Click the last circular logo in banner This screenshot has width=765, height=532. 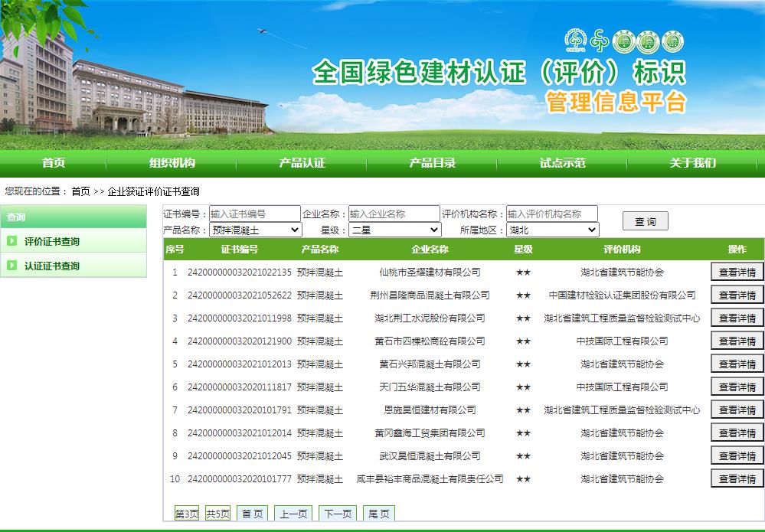point(672,41)
